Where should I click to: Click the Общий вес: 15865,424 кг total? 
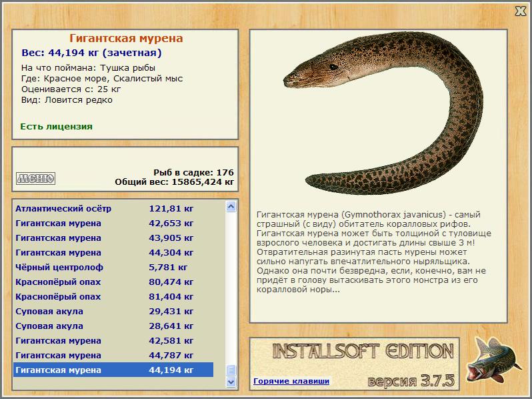175,181
